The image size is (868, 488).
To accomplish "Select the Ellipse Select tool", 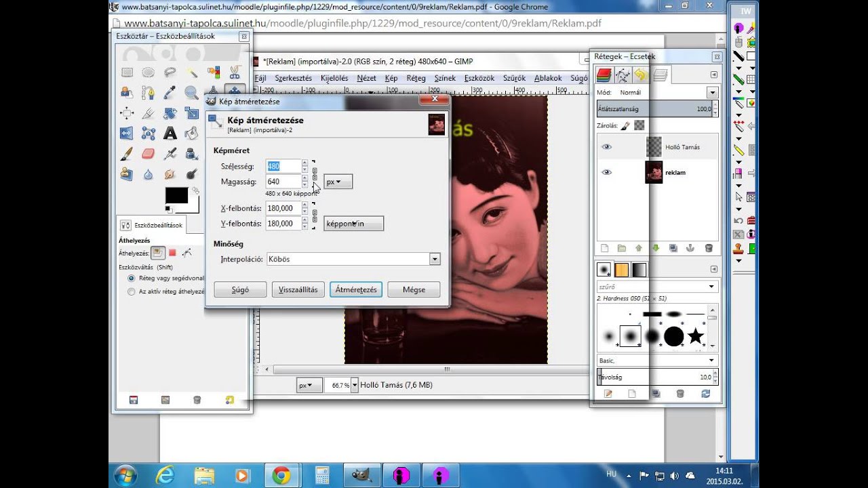I will [x=148, y=73].
